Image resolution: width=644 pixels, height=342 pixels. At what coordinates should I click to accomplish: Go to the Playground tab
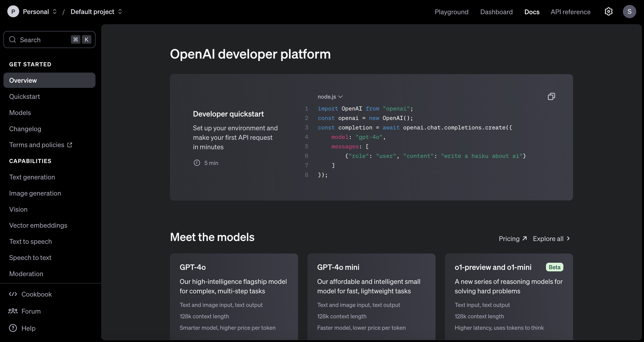click(452, 12)
